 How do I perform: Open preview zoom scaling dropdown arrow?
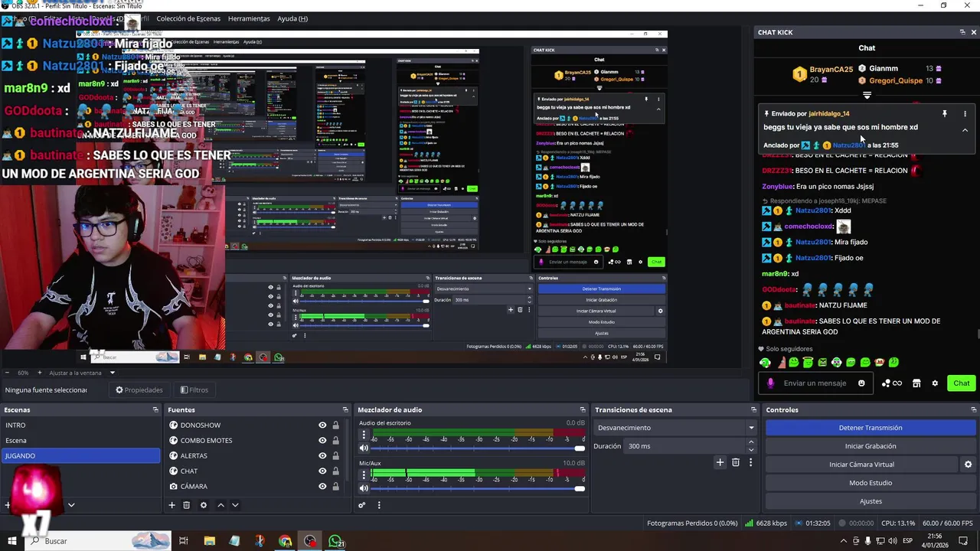(113, 373)
